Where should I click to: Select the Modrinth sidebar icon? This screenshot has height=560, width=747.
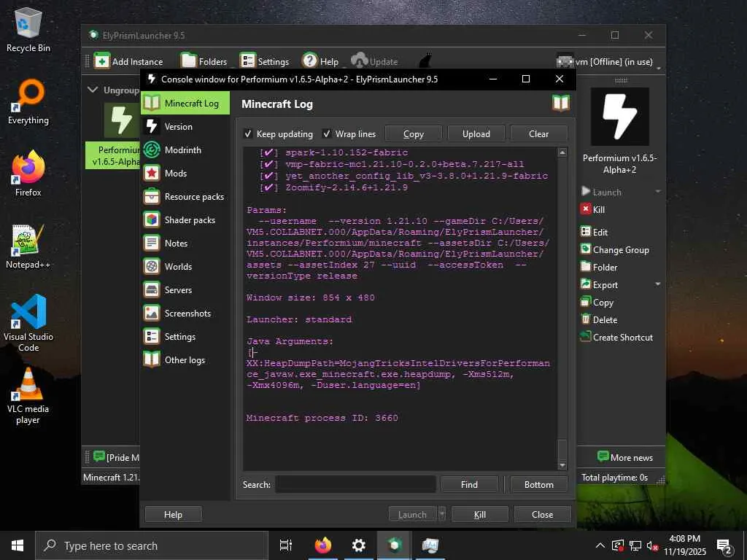[x=152, y=149]
